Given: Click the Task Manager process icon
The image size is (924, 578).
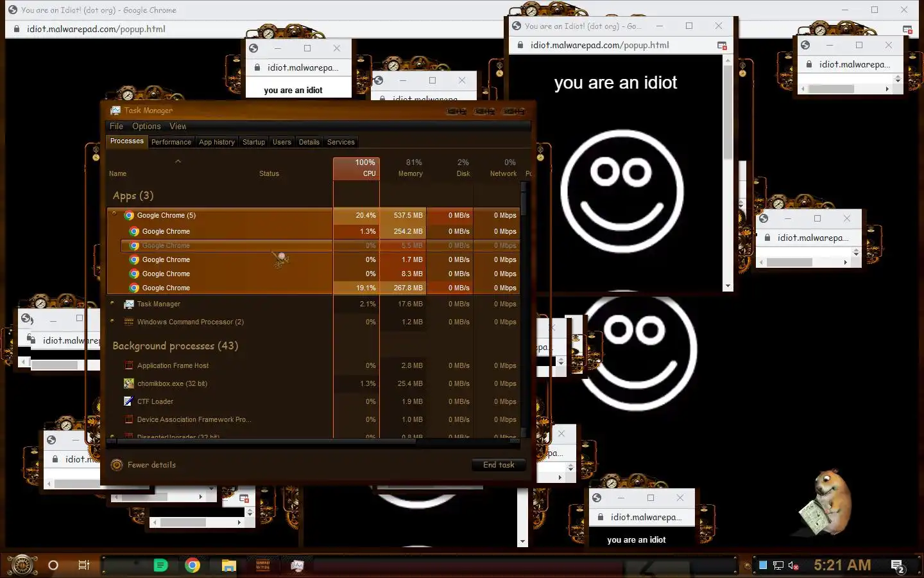Looking at the screenshot, I should pyautogui.click(x=129, y=304).
